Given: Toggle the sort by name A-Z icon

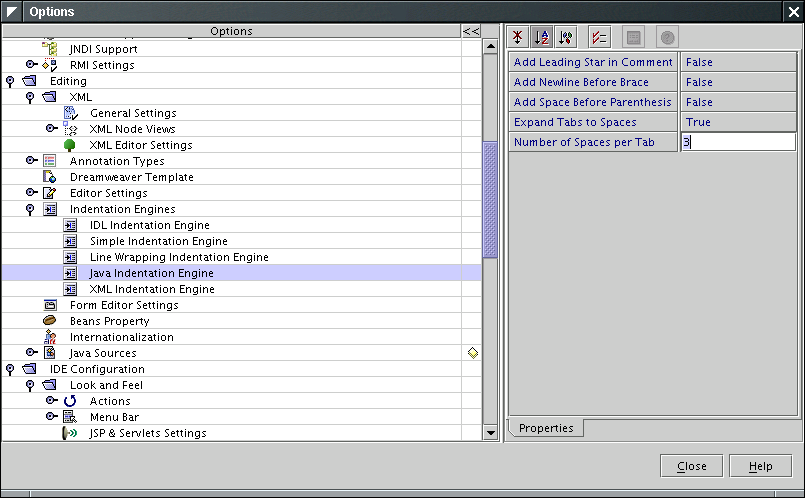Looking at the screenshot, I should 542,37.
